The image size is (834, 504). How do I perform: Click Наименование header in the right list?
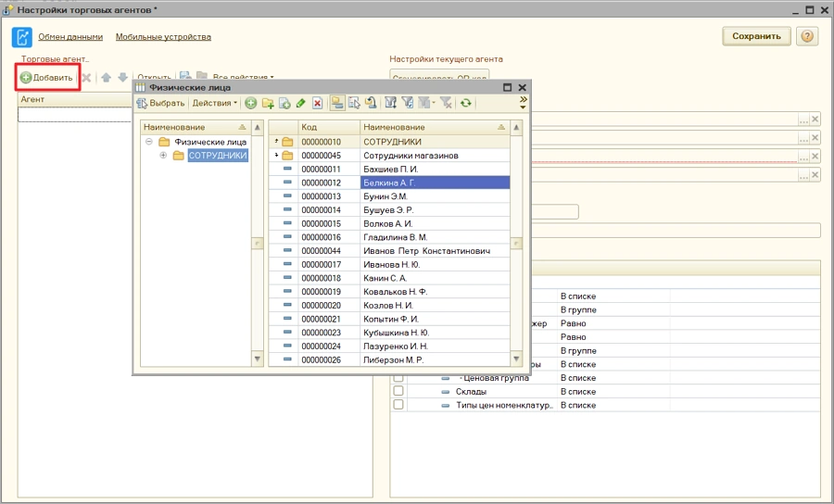pos(435,127)
